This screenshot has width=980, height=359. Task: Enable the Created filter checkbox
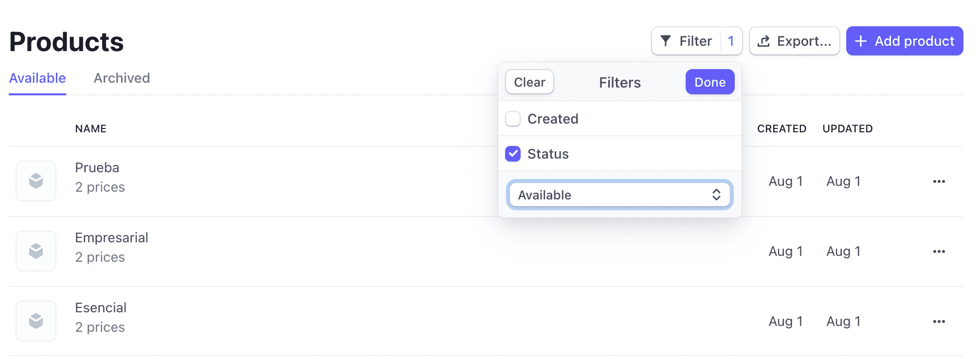513,119
